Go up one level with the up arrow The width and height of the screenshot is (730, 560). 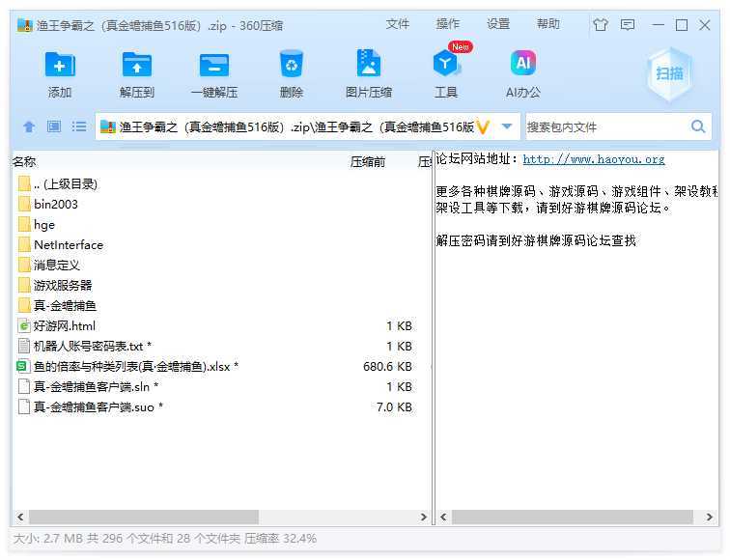click(x=29, y=126)
